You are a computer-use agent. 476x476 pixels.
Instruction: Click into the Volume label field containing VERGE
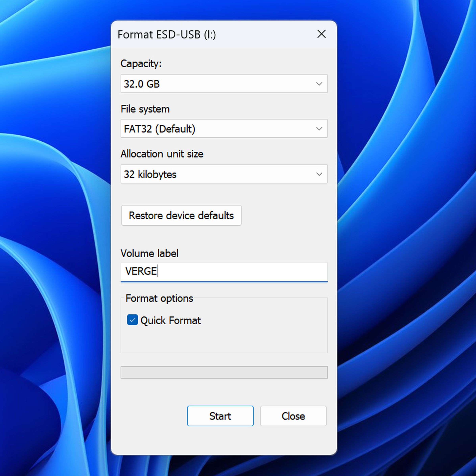pos(224,272)
